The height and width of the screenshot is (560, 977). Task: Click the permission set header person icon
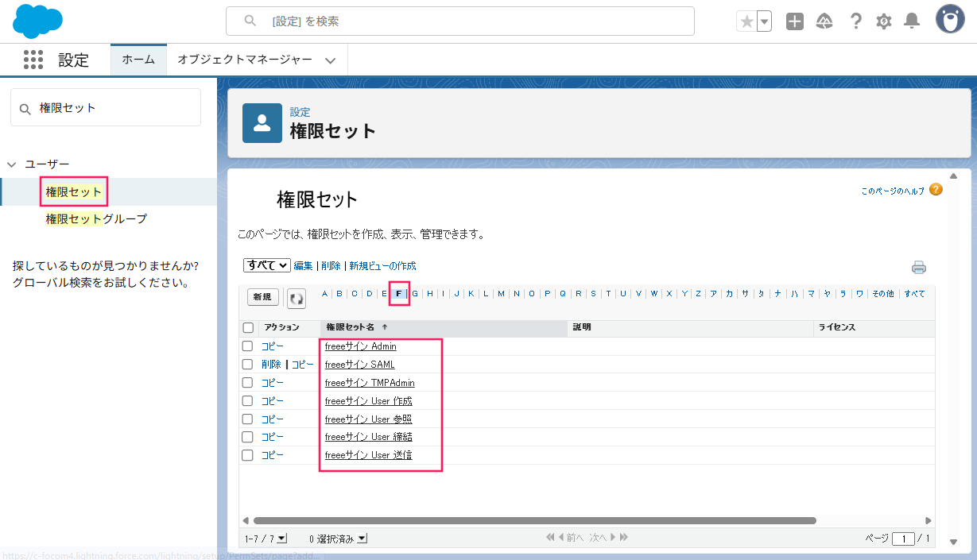(262, 123)
